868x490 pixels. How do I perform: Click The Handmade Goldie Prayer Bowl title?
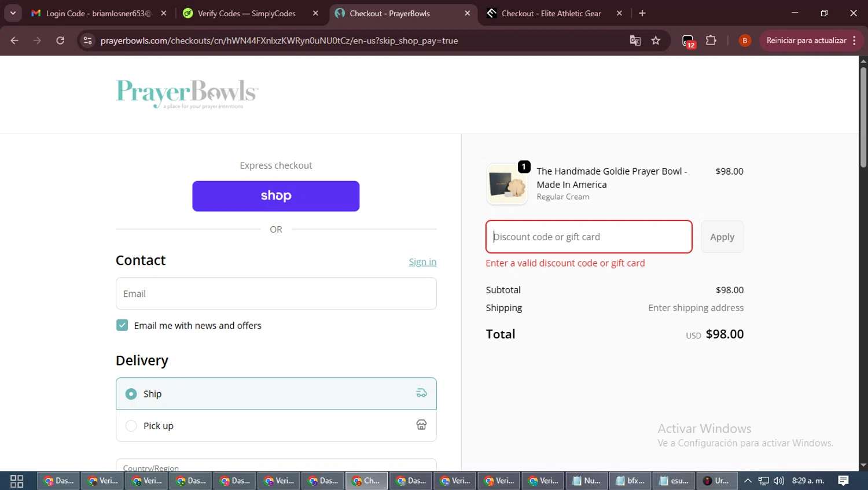[612, 178]
